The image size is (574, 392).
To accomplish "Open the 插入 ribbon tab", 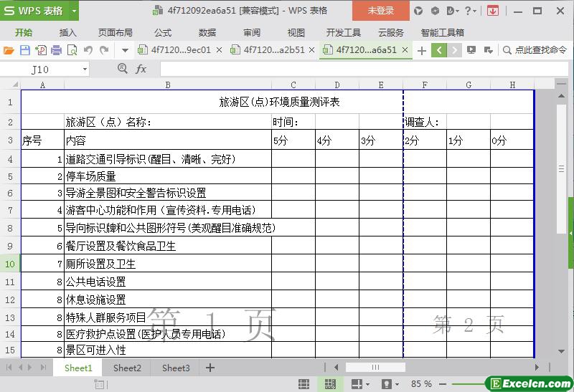I will [x=67, y=32].
